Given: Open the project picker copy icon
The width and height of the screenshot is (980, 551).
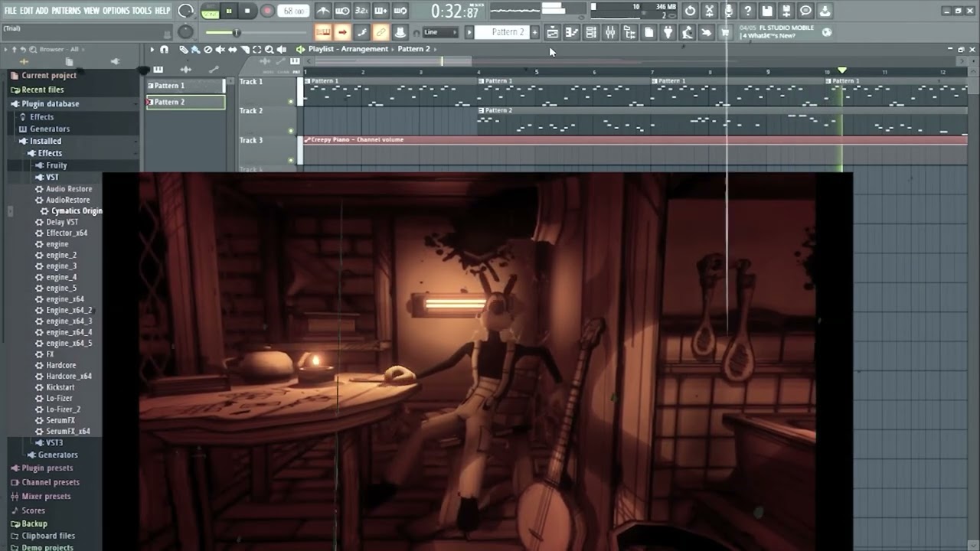Looking at the screenshot, I should (648, 32).
